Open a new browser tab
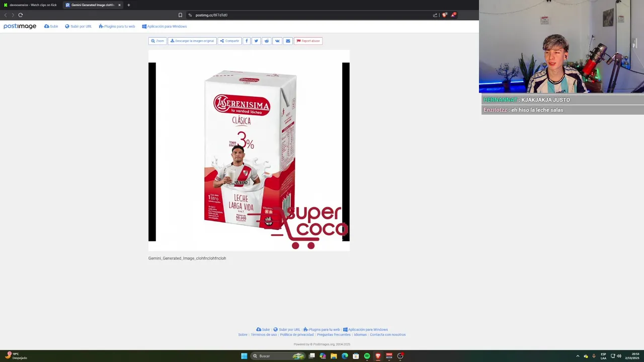Screen dimensions: 644x362 point(128,5)
